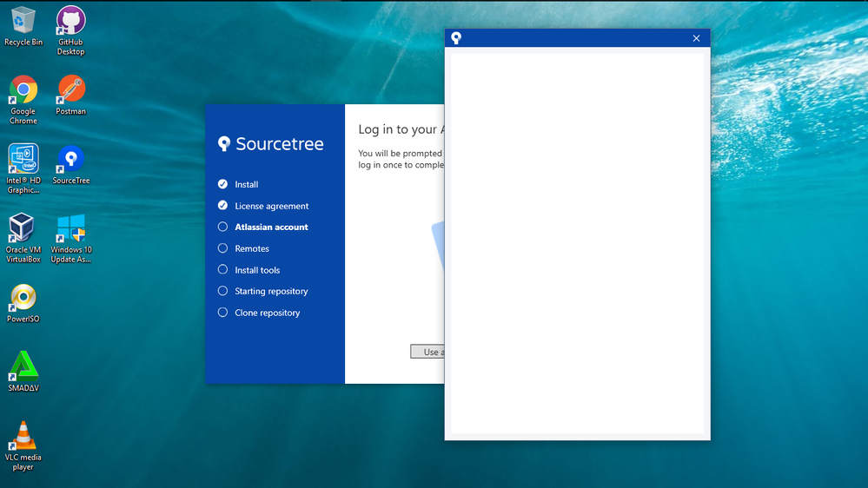Click the 'License agreement' step label
The width and height of the screenshot is (868, 488).
click(x=271, y=206)
